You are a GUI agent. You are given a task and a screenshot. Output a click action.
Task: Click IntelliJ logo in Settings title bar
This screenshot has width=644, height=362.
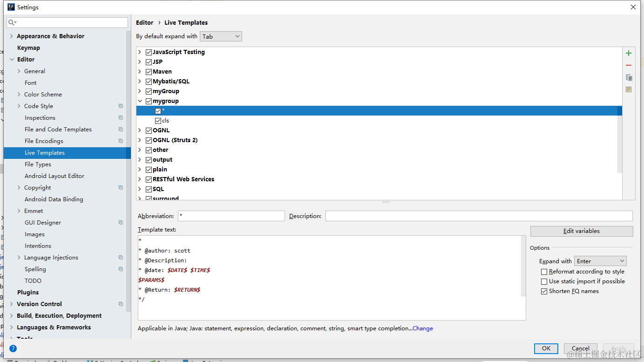pos(11,7)
